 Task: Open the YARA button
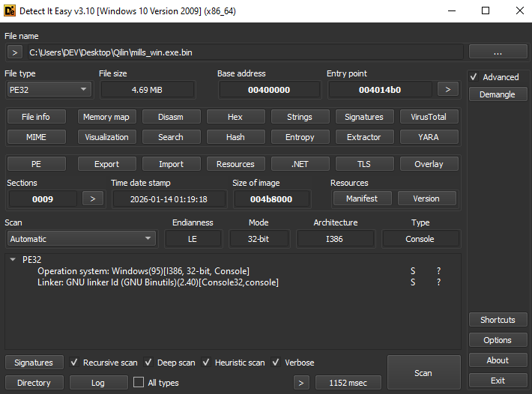point(429,137)
